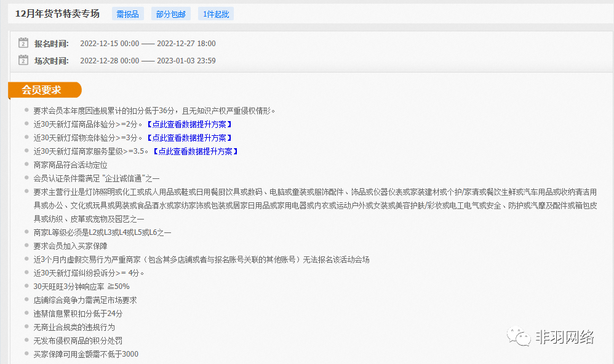Click the 报名时间 date range text

[x=148, y=44]
